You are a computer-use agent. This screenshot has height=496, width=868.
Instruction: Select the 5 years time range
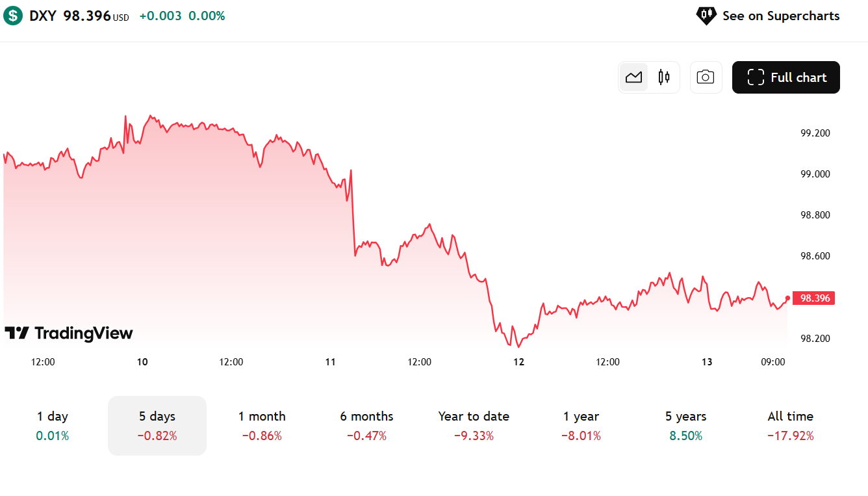click(x=685, y=425)
